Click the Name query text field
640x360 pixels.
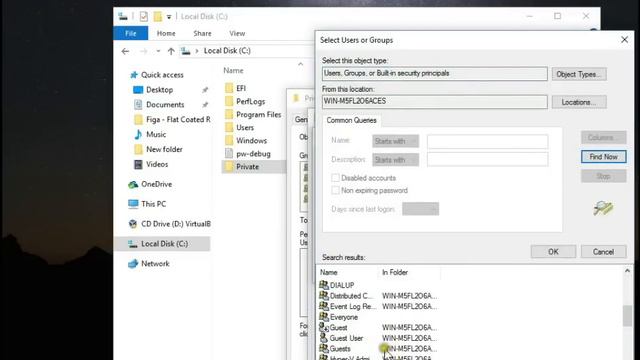[x=487, y=141]
